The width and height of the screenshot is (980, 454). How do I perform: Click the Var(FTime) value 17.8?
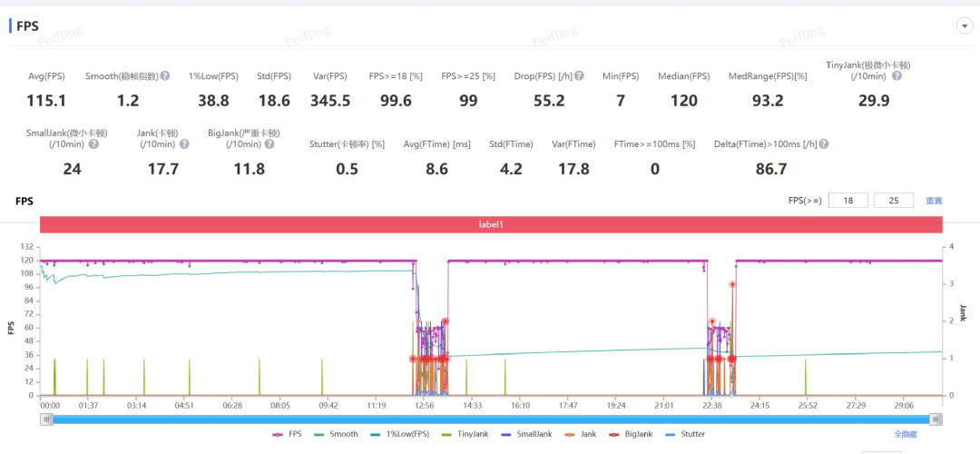[x=572, y=169]
